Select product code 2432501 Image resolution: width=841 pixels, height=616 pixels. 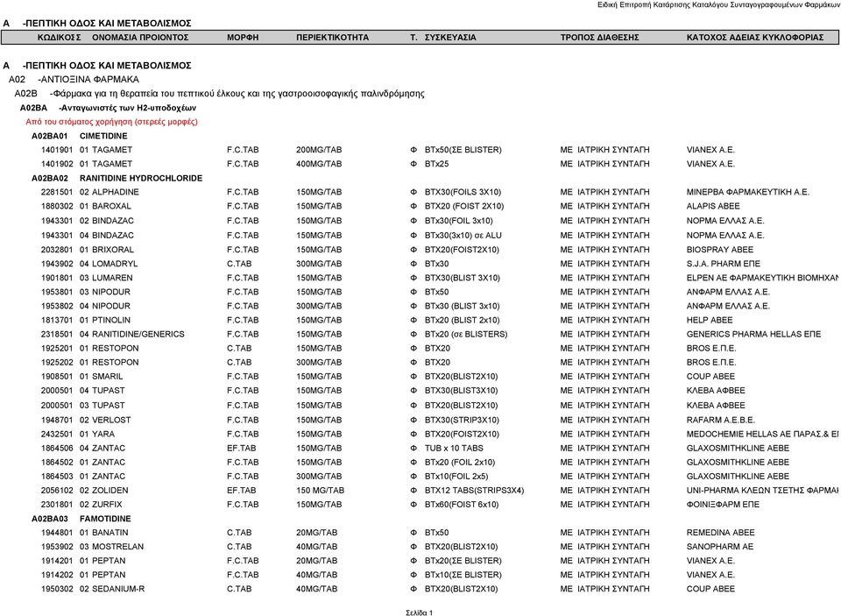pyautogui.click(x=57, y=434)
